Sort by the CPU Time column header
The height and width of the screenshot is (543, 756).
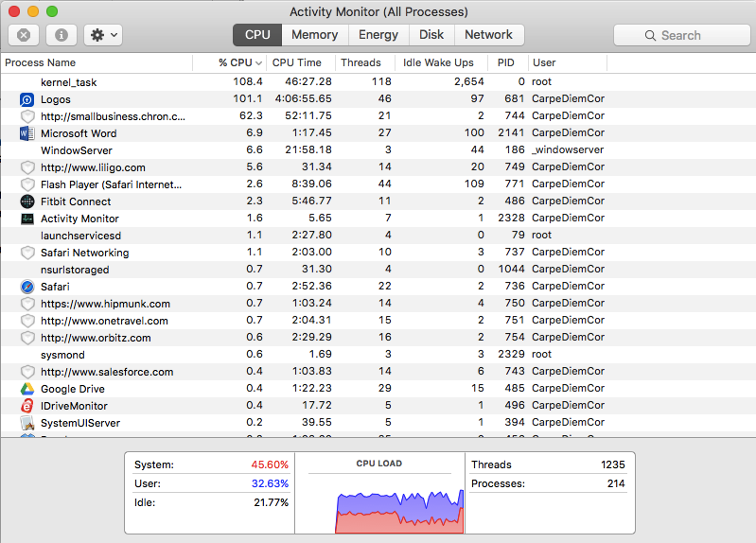click(301, 62)
